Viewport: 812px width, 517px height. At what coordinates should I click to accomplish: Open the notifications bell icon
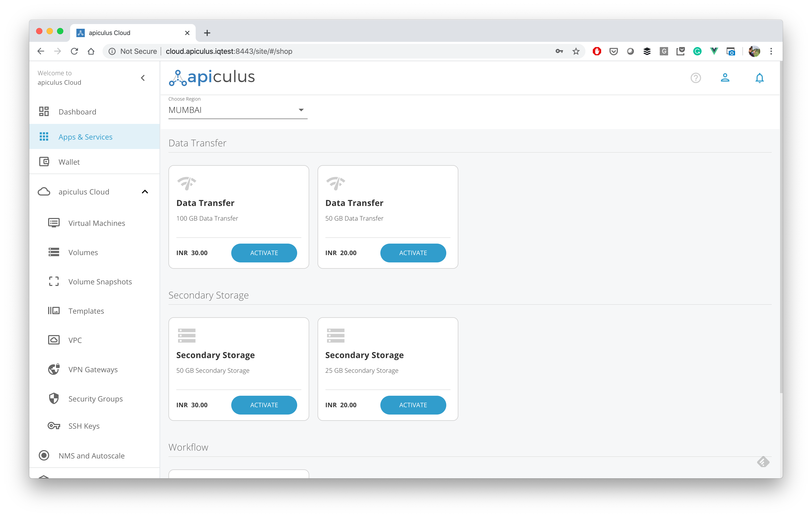click(759, 78)
